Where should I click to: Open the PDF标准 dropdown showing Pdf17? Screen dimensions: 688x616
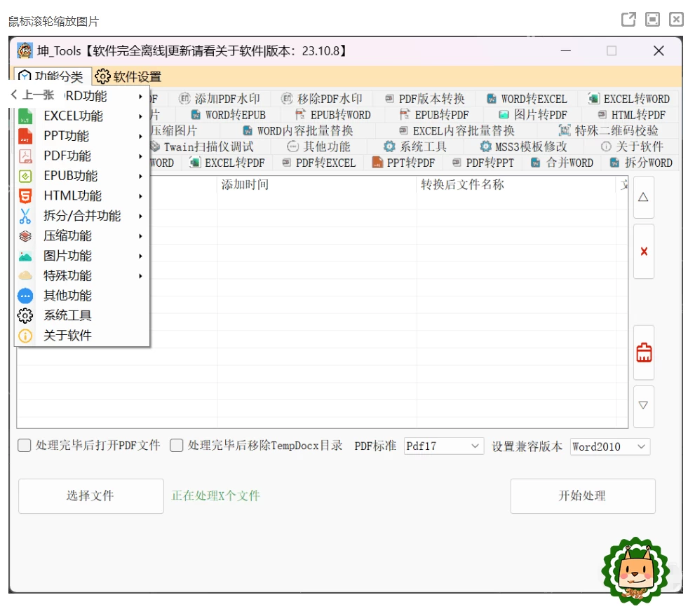(x=443, y=446)
